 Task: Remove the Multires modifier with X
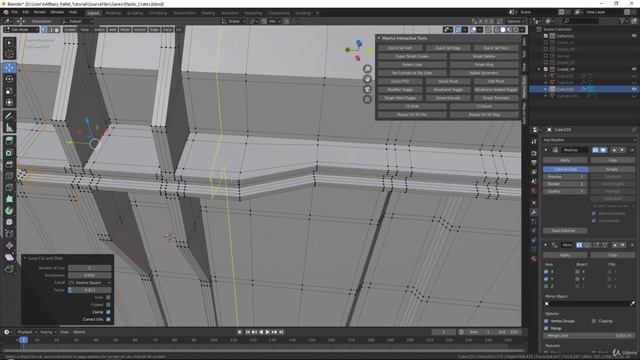pos(632,150)
